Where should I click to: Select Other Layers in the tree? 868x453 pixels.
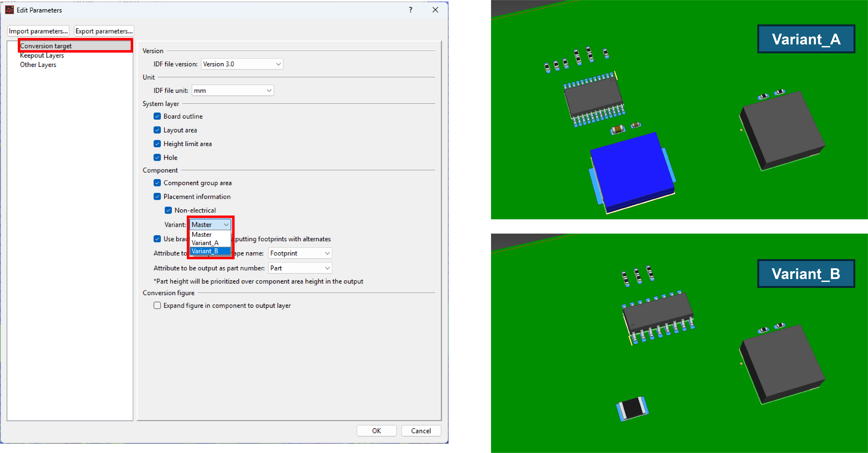[x=38, y=65]
